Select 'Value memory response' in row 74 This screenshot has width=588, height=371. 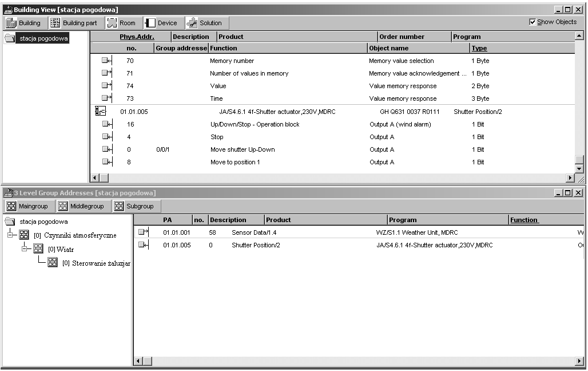point(403,86)
